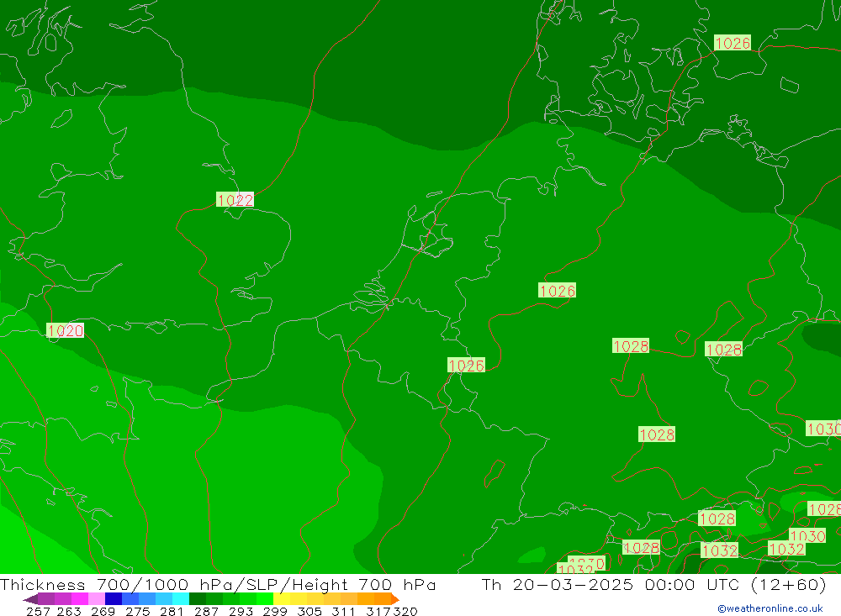Viewport: 841px width, 616px height.
Task: Click the legend value 263
Action: pyautogui.click(x=69, y=611)
